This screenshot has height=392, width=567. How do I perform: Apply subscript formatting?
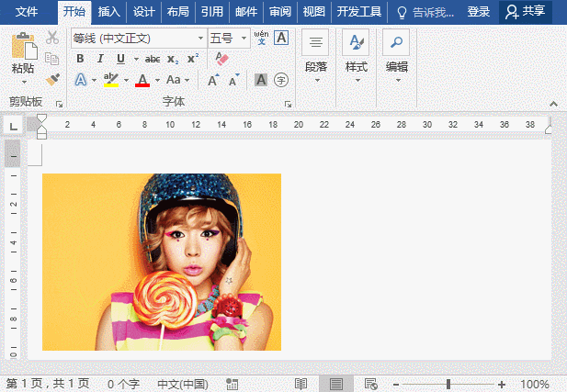tap(174, 59)
